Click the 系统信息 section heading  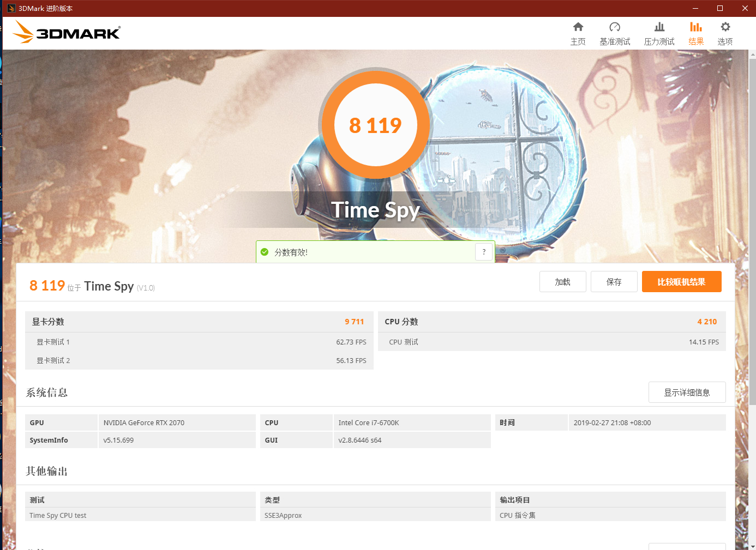pyautogui.click(x=47, y=392)
